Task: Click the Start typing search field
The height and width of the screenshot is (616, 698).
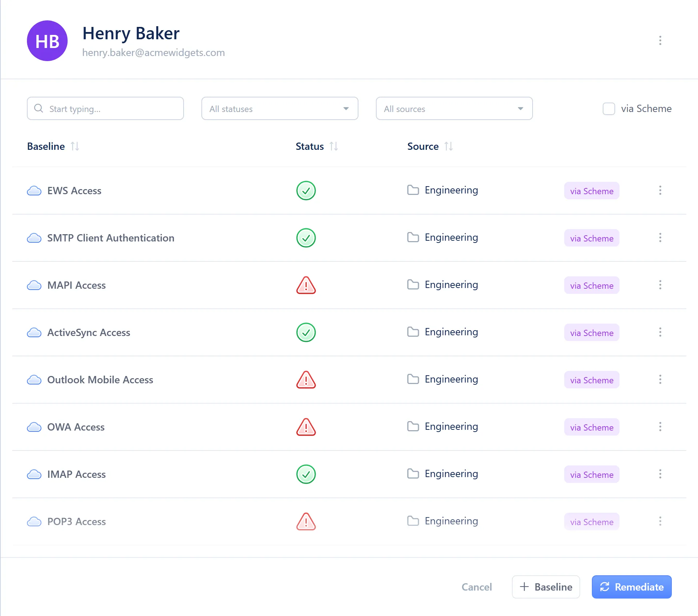Action: [105, 108]
